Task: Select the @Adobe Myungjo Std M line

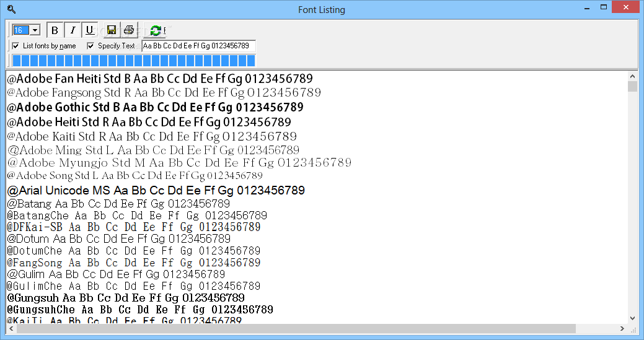Action: coord(179,163)
